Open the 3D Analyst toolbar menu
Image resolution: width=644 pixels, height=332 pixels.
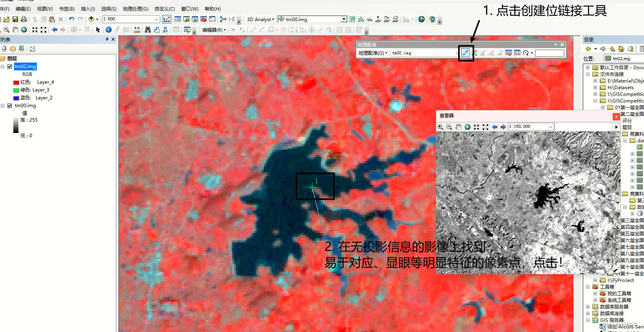tap(260, 19)
